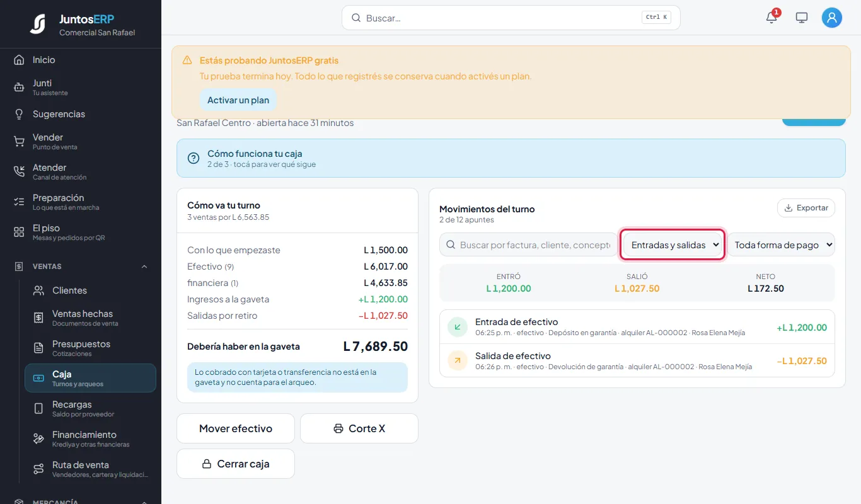Click the Cerrar caja button

(236, 464)
